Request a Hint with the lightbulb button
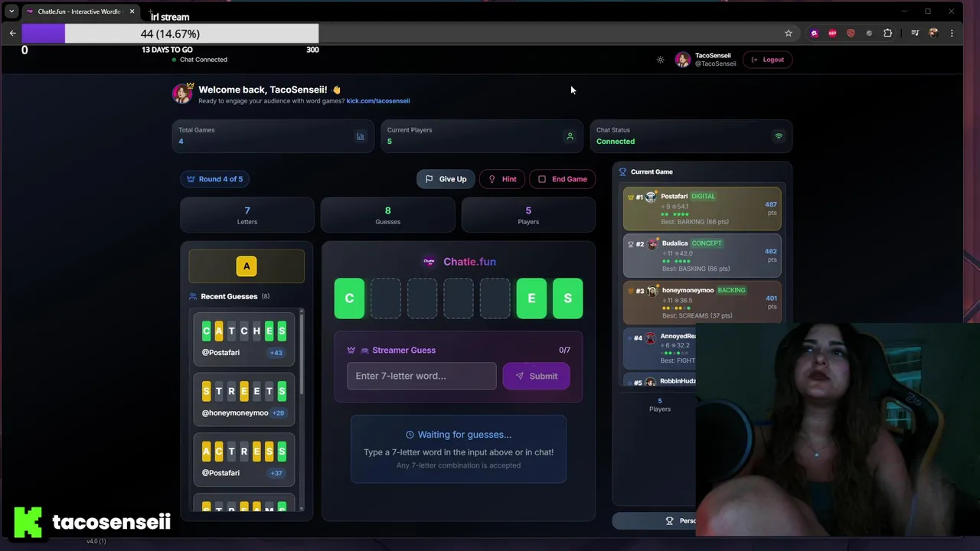The width and height of the screenshot is (980, 551). [502, 179]
